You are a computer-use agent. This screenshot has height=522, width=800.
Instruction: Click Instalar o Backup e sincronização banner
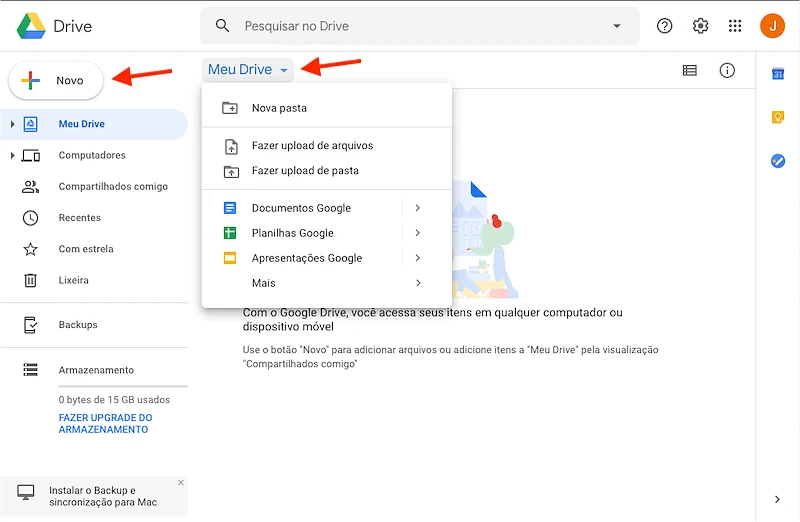coord(94,496)
